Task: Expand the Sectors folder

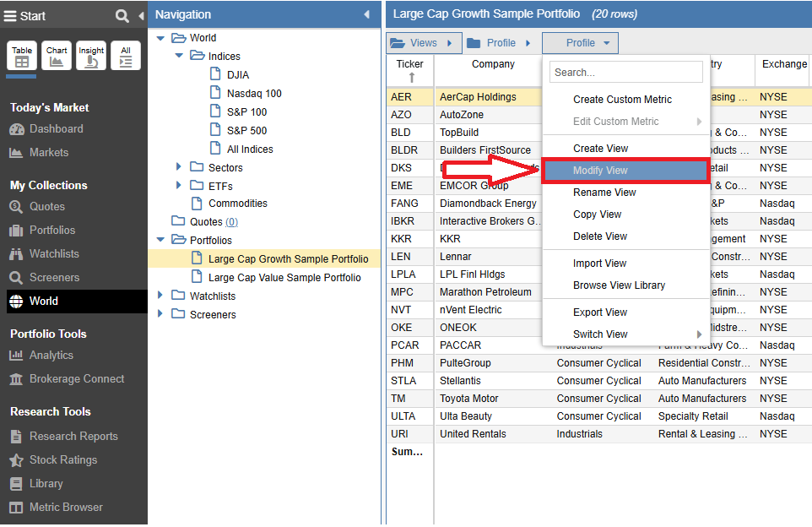Action: [179, 166]
